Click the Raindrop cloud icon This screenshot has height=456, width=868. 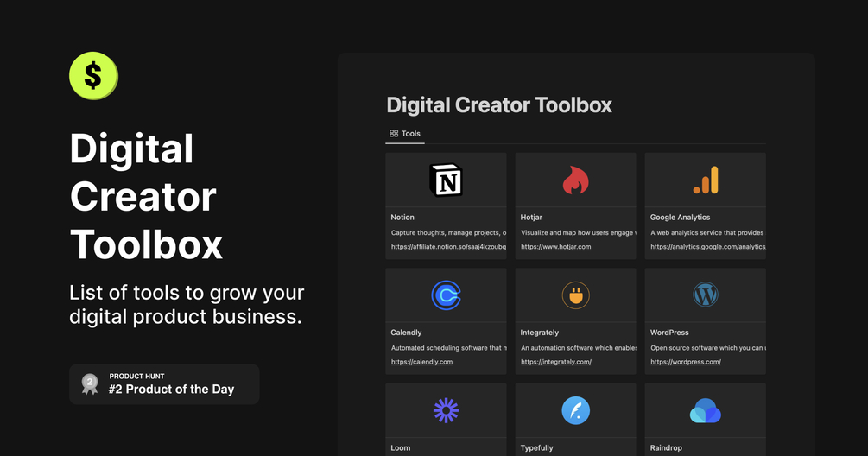click(706, 410)
